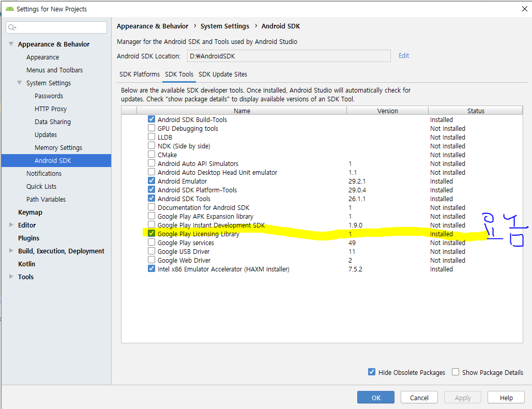The image size is (532, 409).
Task: Click the Apply button
Action: pos(463,398)
